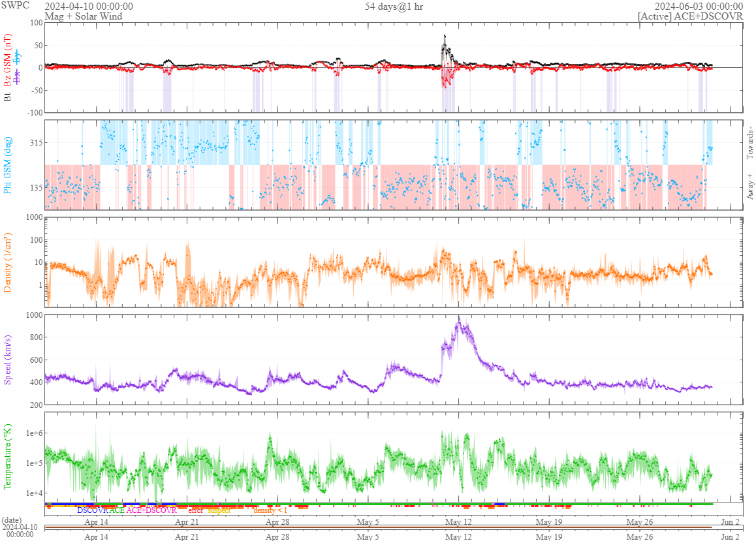Click the Bt spike above 50 nT
This screenshot has height=541, width=756.
point(445,36)
